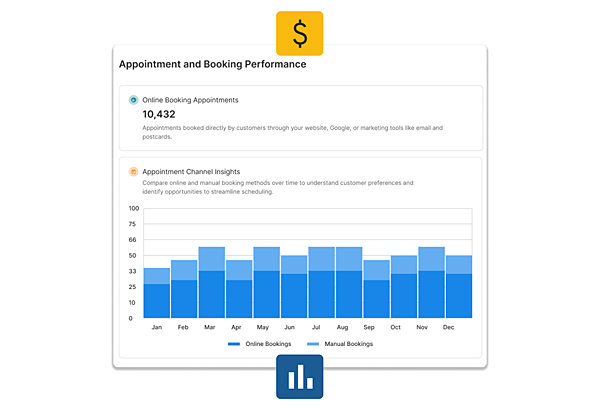
Task: Click the dark blue Online Bookings legend swatch
Action: [234, 344]
